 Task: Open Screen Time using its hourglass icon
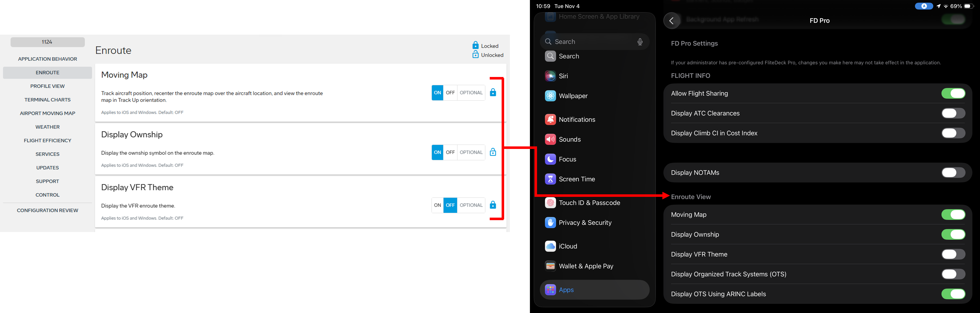(550, 179)
